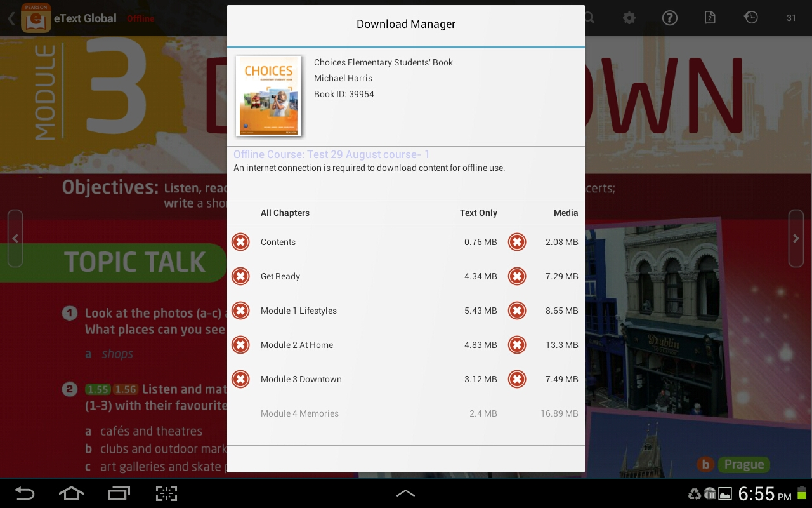This screenshot has width=812, height=508.
Task: Open Android recent apps button
Action: 119,493
